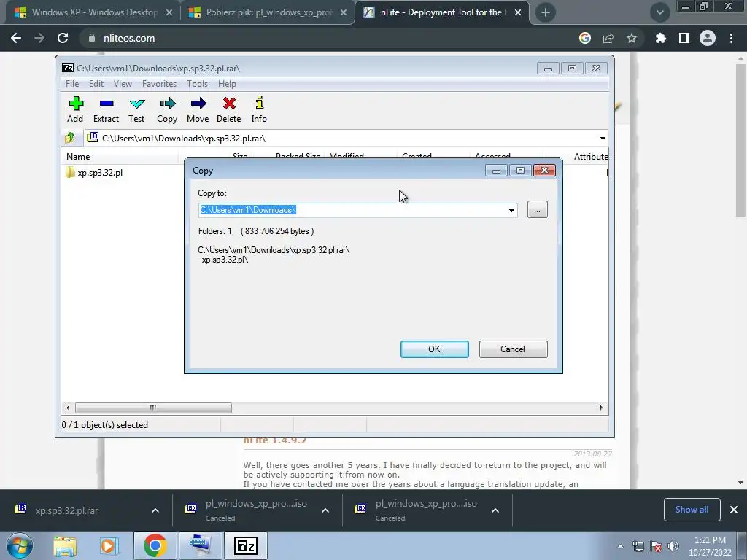Viewport: 747px width, 560px height.
Task: Open Chrome tab search chevron
Action: (659, 12)
